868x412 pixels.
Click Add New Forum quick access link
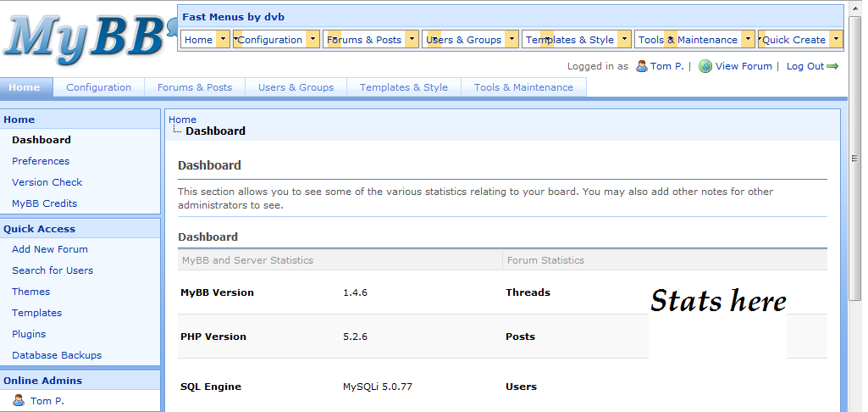50,249
